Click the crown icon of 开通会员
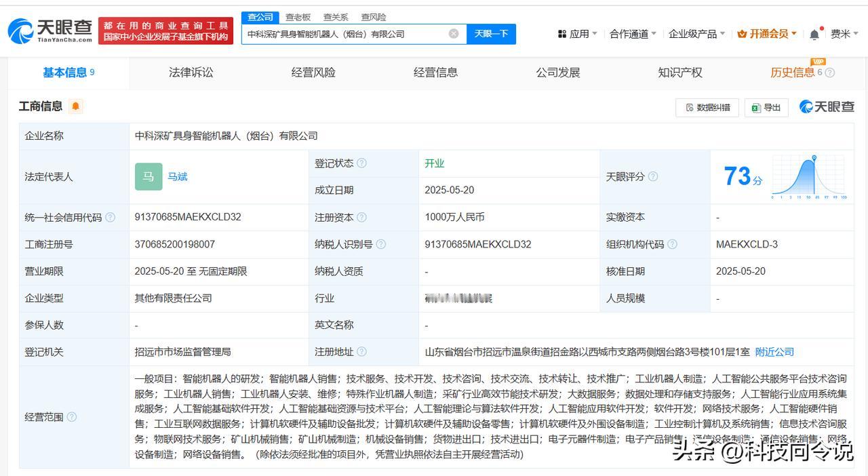The height and width of the screenshot is (476, 868). tap(742, 34)
